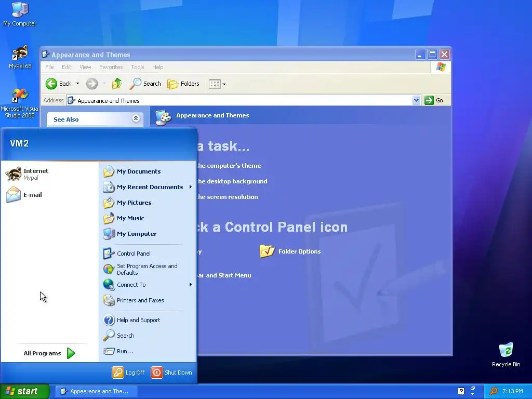This screenshot has width=532, height=399.
Task: Click the 7:13 PM clock
Action: point(513,391)
